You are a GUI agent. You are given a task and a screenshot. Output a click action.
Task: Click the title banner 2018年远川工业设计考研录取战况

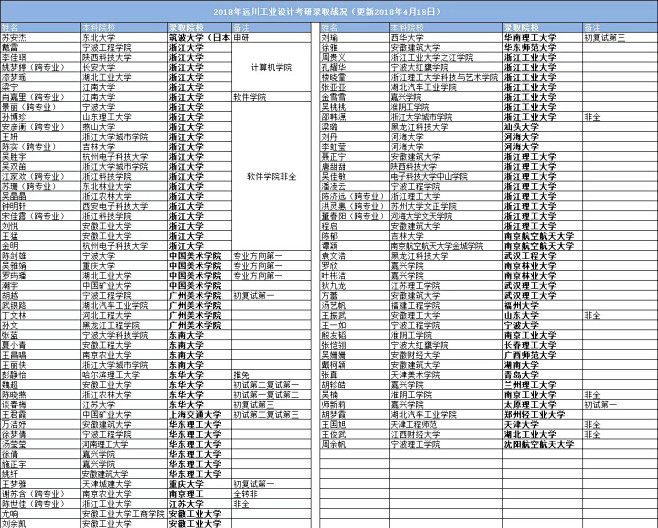click(x=328, y=12)
